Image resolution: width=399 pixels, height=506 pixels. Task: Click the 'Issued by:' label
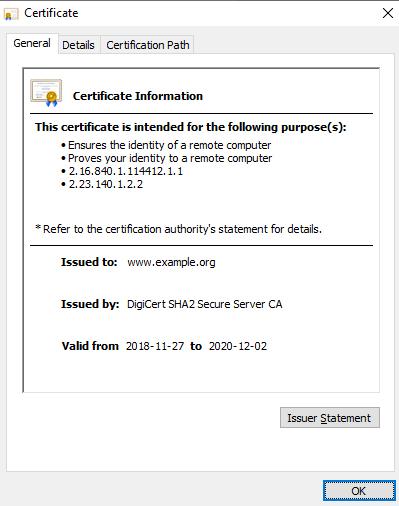90,304
